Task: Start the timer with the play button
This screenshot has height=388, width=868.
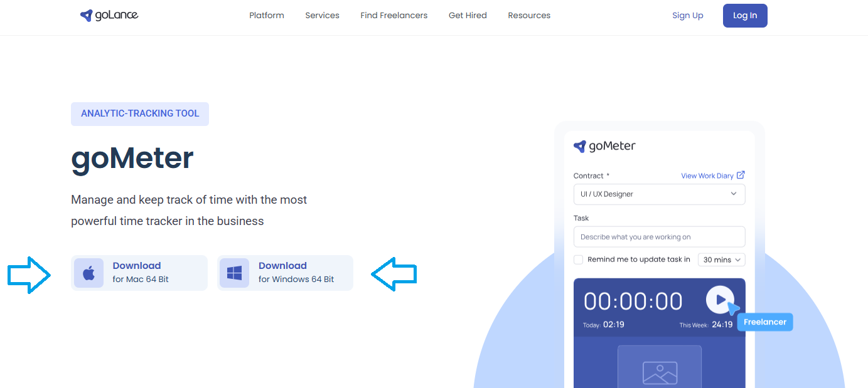Action: coord(720,300)
